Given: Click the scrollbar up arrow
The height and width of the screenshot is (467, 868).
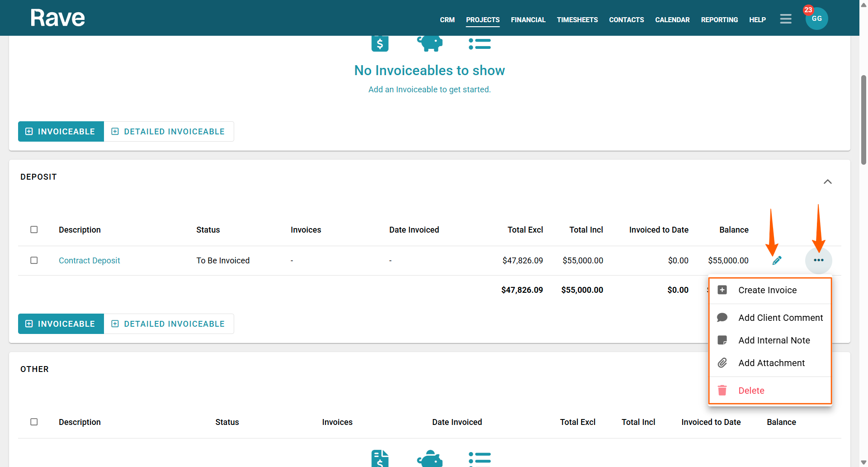Looking at the screenshot, I should tap(863, 5).
